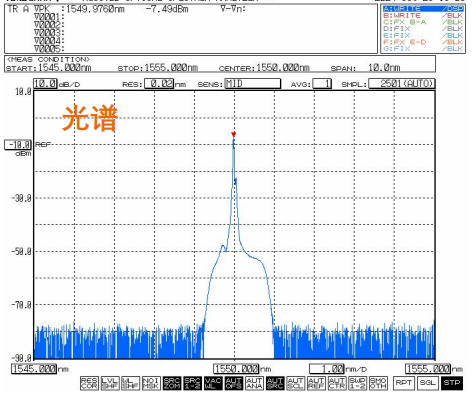Toggle the SMO OTH smoothing indicator
Screen dimensions: 473x399
point(378,383)
